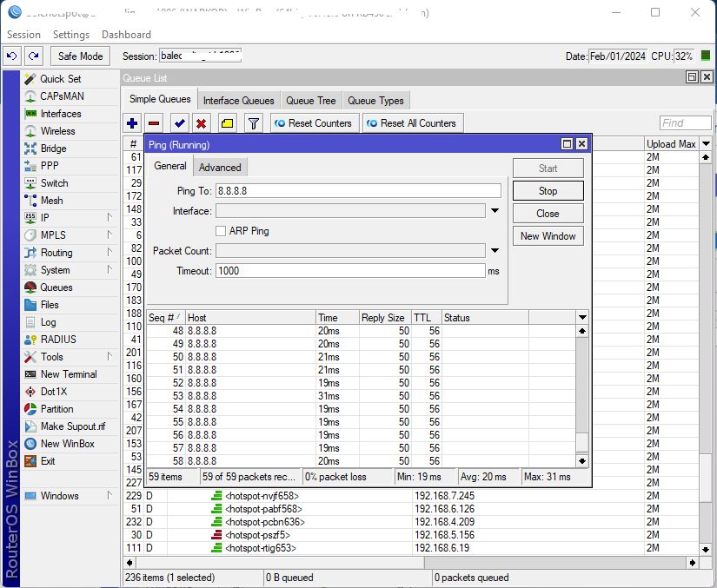The height and width of the screenshot is (588, 717).
Task: Select the General tab in Ping
Action: pyautogui.click(x=170, y=166)
